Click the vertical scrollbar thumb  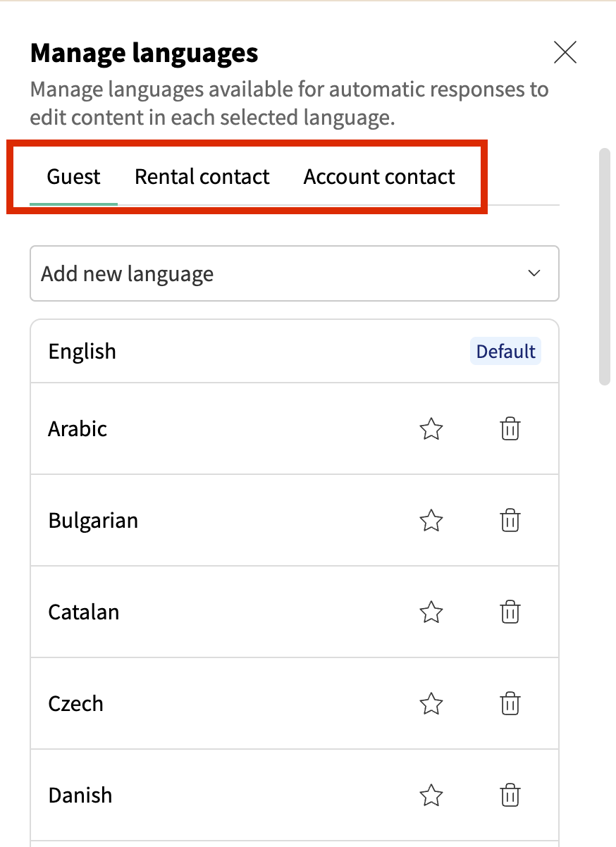pos(604,266)
